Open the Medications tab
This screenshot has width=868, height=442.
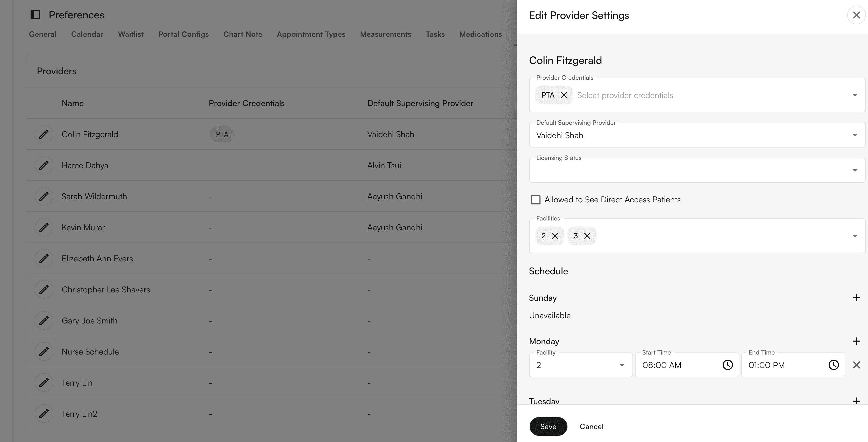(x=481, y=34)
